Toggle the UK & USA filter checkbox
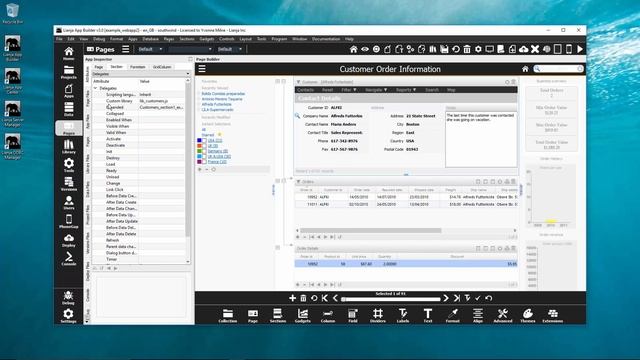The width and height of the screenshot is (640, 360). pos(204,156)
